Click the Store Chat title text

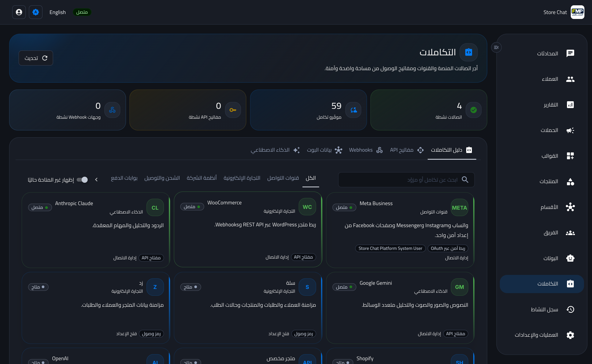pos(555,12)
